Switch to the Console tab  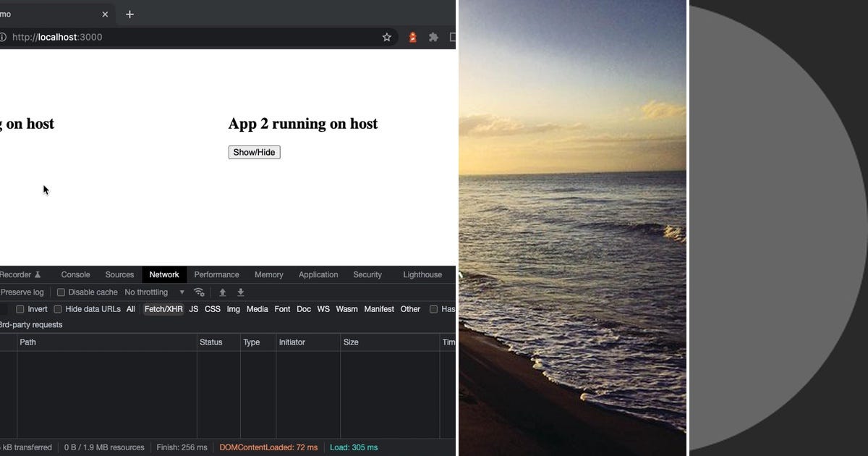click(x=75, y=274)
